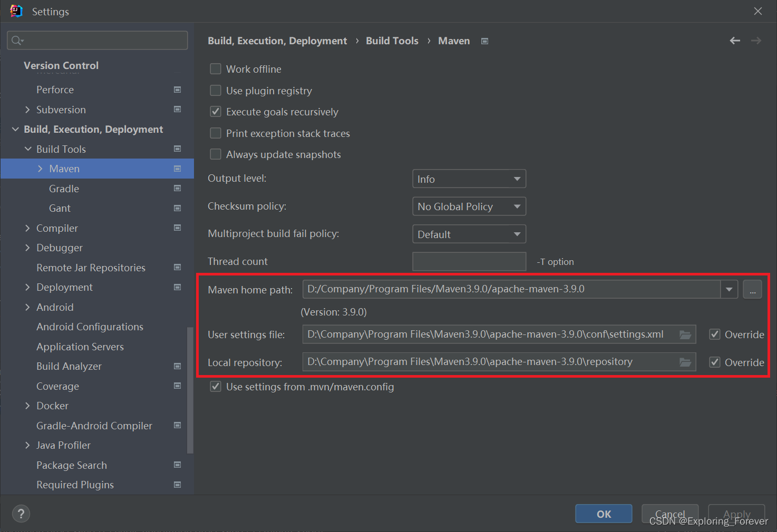Click the project-level icon next to Build Tools
Screen dimensions: 777x532
178,149
